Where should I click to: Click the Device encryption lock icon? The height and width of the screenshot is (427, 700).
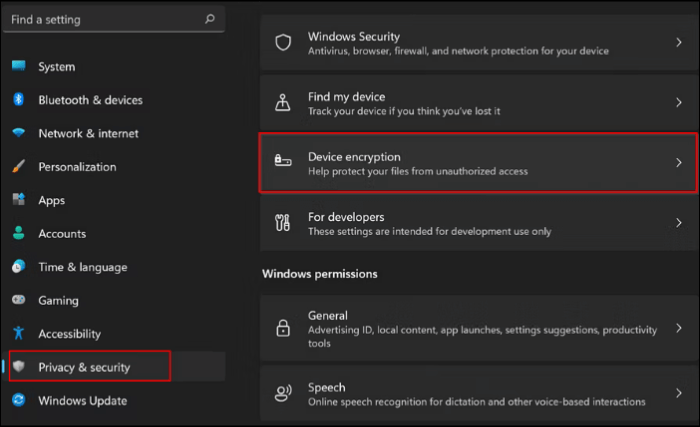(283, 163)
